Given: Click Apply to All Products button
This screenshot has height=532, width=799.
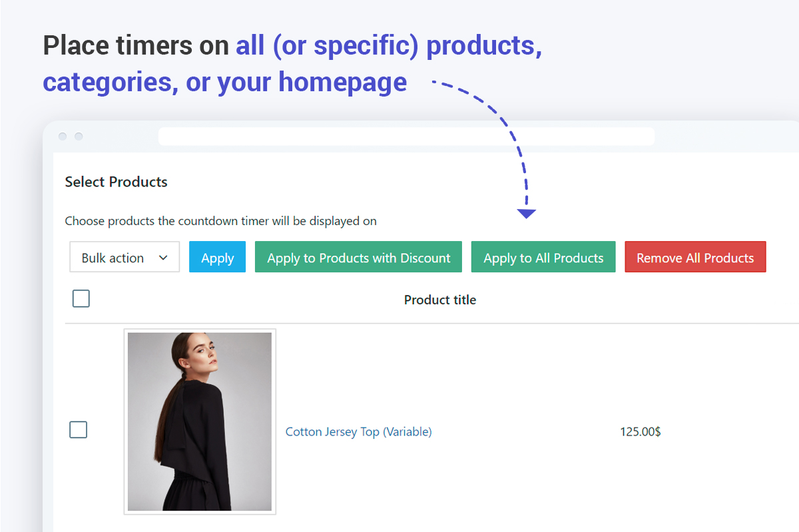Looking at the screenshot, I should tap(543, 258).
